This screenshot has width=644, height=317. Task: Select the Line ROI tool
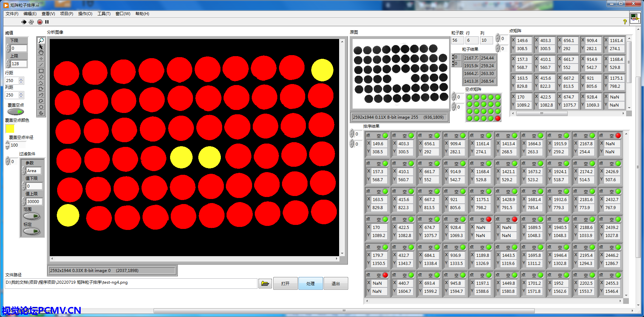click(x=41, y=65)
